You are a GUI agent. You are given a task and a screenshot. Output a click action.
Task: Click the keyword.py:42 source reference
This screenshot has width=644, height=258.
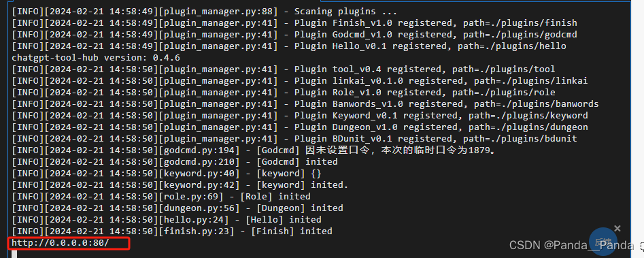pos(199,185)
